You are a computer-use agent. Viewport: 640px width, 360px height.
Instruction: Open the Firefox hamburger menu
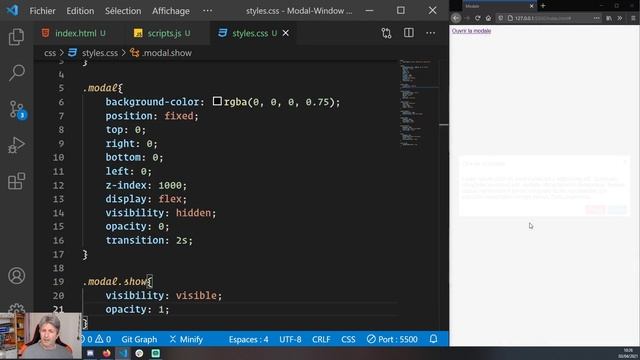tap(633, 18)
